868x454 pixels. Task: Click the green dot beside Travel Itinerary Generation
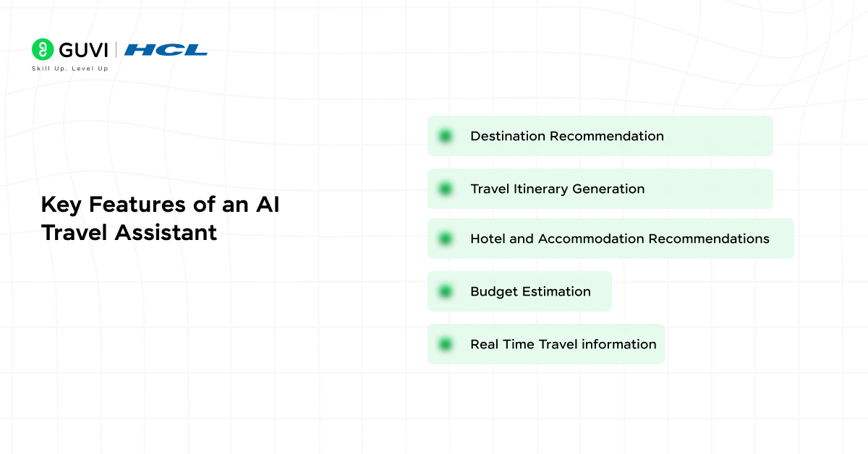click(x=446, y=189)
